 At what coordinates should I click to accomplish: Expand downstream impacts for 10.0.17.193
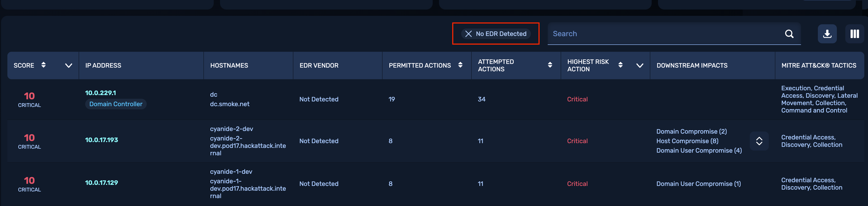tap(759, 141)
